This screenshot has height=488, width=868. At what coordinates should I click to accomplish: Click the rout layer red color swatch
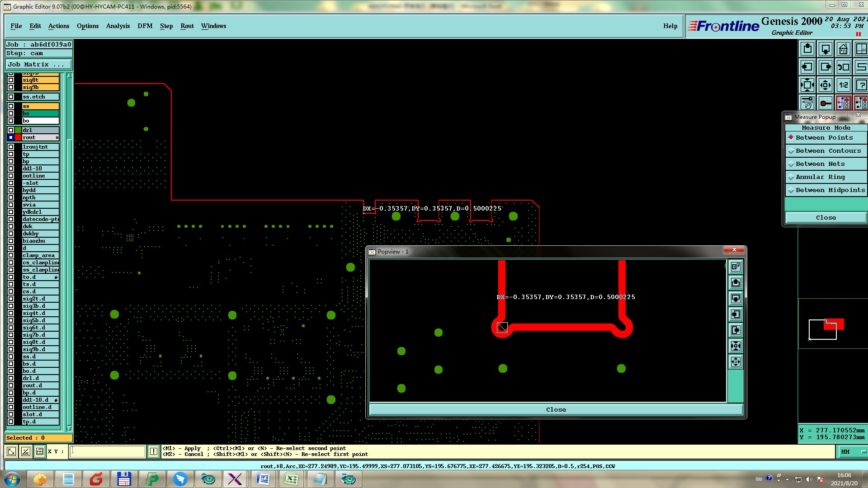[x=19, y=137]
